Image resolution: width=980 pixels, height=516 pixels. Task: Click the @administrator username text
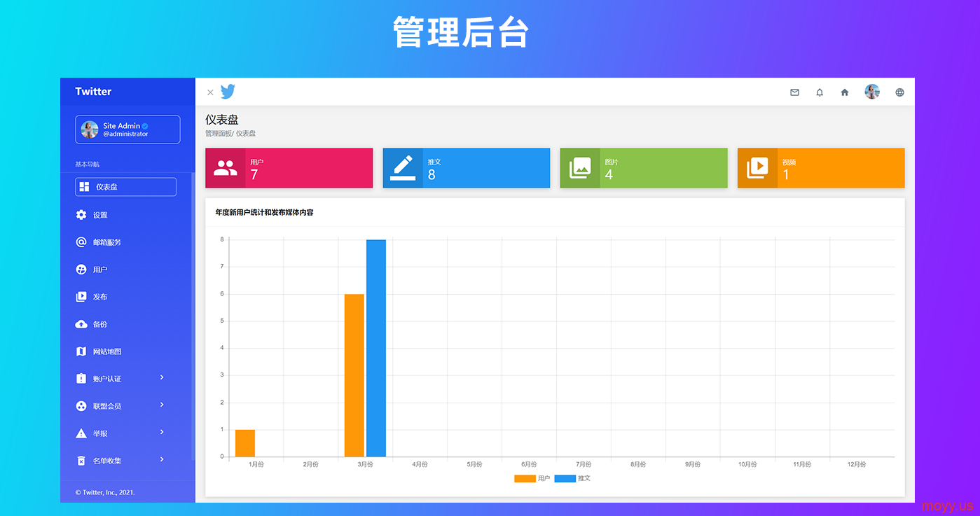click(x=126, y=134)
